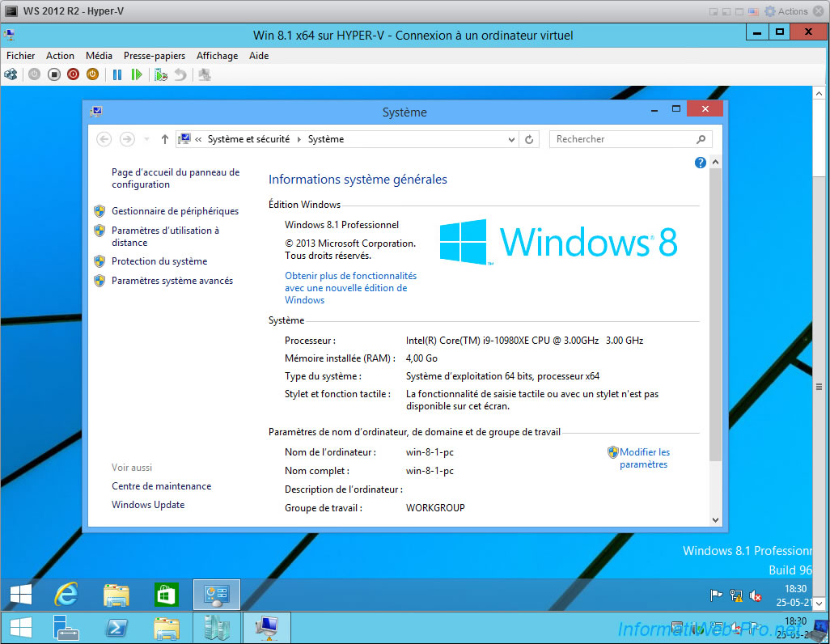Click the Revert undo-arrow toolbar icon

(180, 74)
